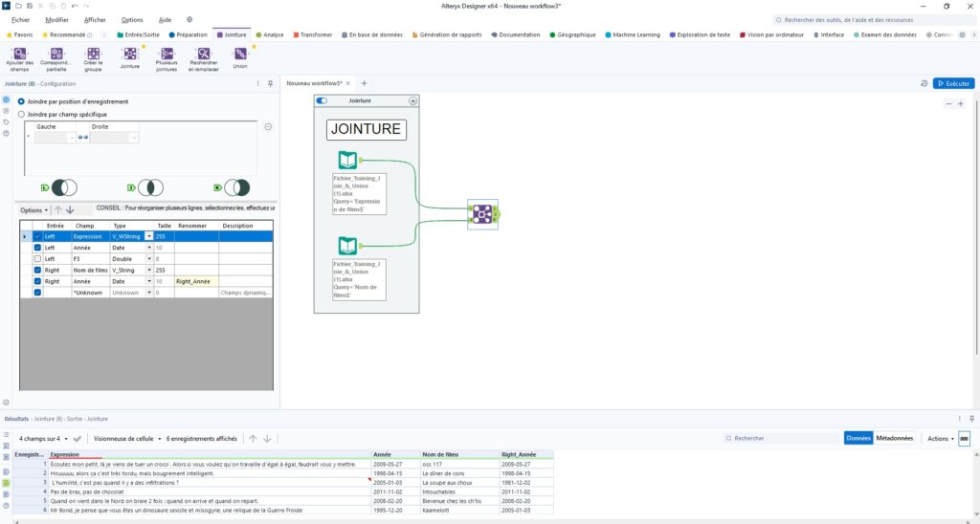980x524 pixels.
Task: Select the Créer le groupe tool
Action: (93, 59)
